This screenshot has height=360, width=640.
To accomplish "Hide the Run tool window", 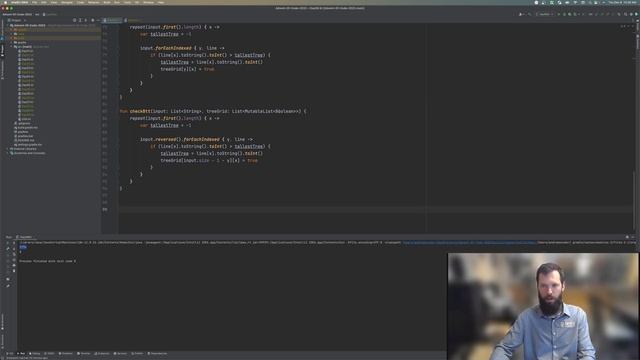I will click(633, 237).
